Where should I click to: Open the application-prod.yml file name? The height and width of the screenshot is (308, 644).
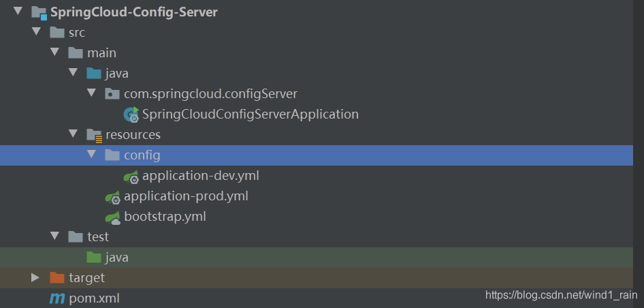[186, 196]
